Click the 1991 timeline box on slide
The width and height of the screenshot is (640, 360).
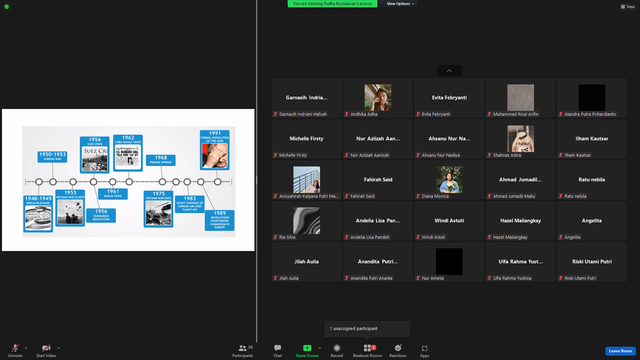click(215, 150)
